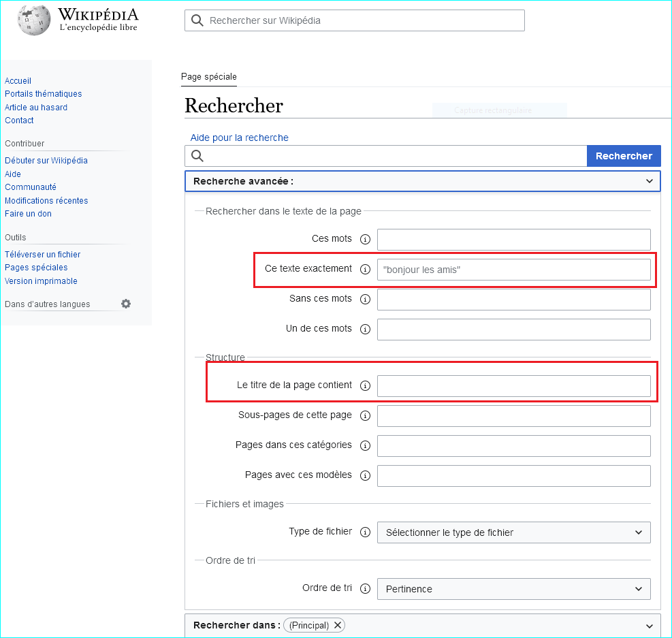Open the info icon next to Ces mots
This screenshot has height=638, width=672.
coord(365,239)
